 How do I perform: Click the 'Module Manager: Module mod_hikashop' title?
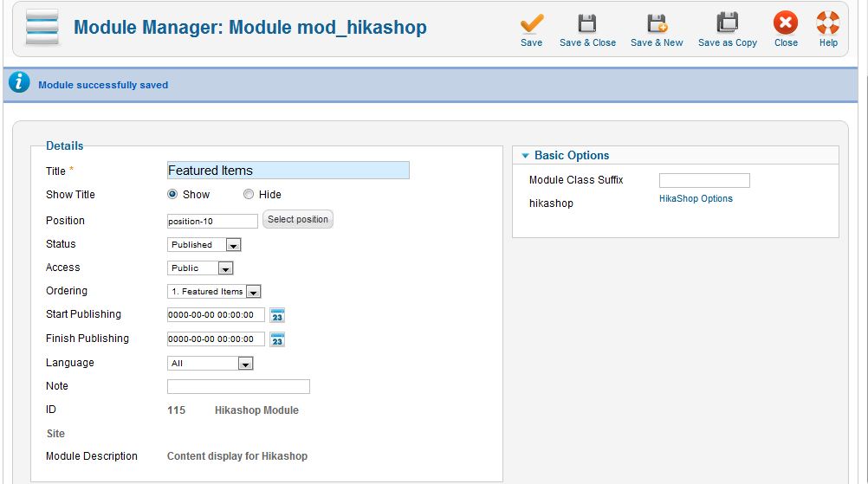point(250,27)
